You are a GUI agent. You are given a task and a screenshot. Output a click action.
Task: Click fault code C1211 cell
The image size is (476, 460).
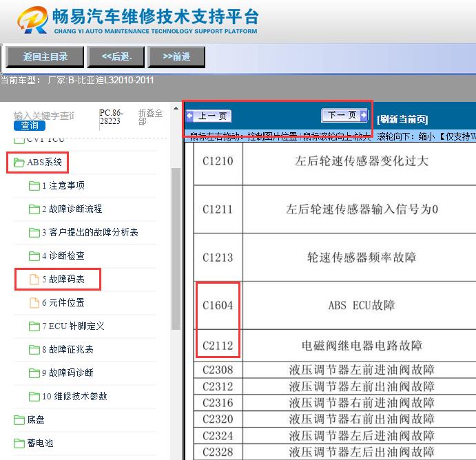(218, 209)
